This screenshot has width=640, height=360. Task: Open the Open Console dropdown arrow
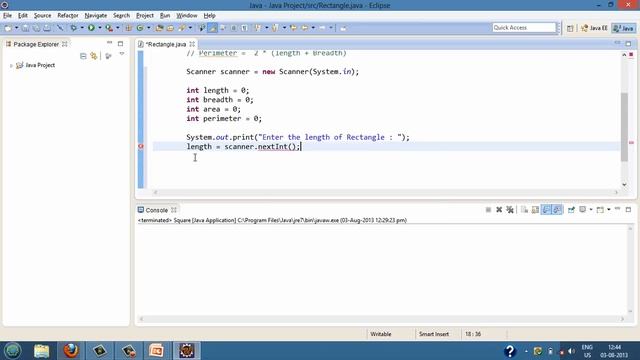[x=609, y=209]
